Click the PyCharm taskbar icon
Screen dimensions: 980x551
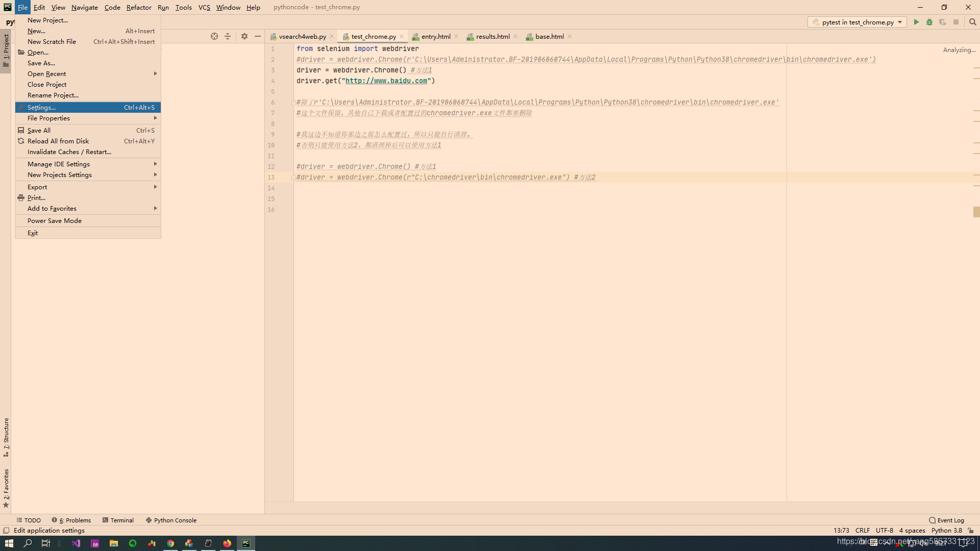(x=246, y=543)
